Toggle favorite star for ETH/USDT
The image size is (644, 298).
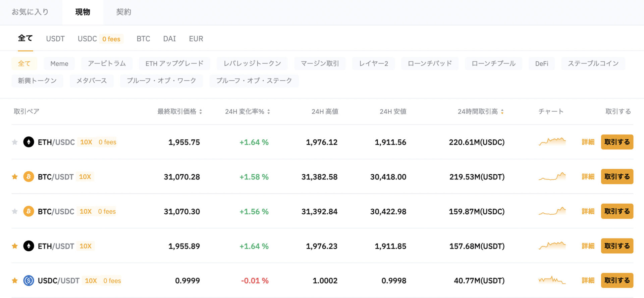pos(15,246)
